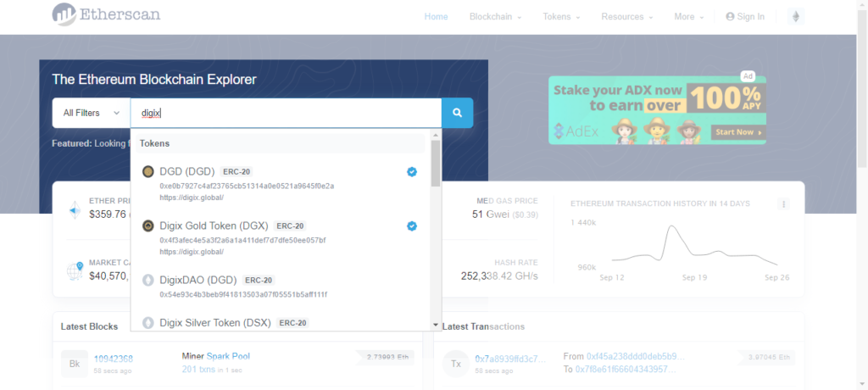Click the DGD address 0xe0b7927c4af2...
This screenshot has width=868, height=390.
(x=247, y=186)
